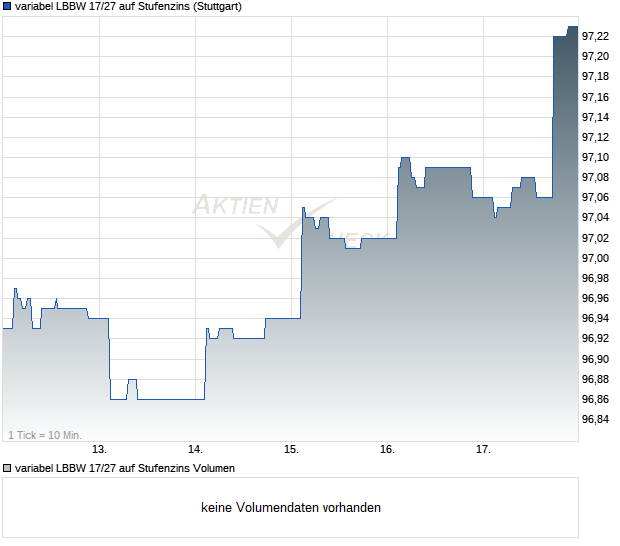Click the x-axis date label '14.'
This screenshot has width=620, height=546.
tap(195, 450)
